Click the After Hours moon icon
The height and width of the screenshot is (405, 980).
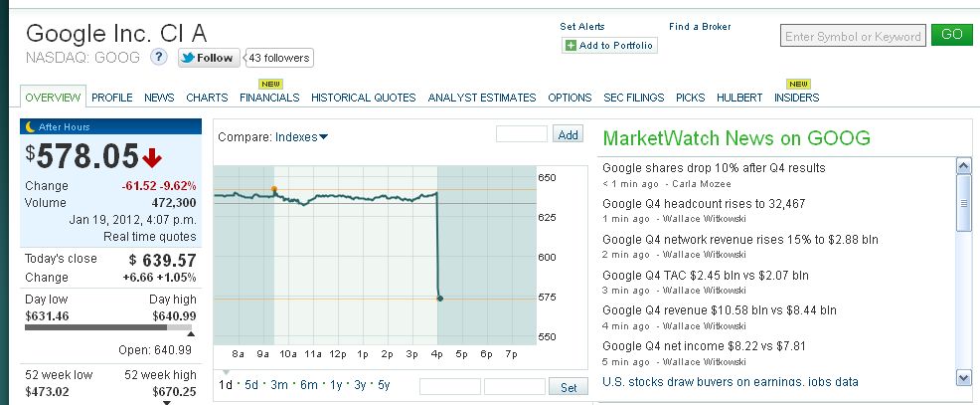pyautogui.click(x=30, y=127)
